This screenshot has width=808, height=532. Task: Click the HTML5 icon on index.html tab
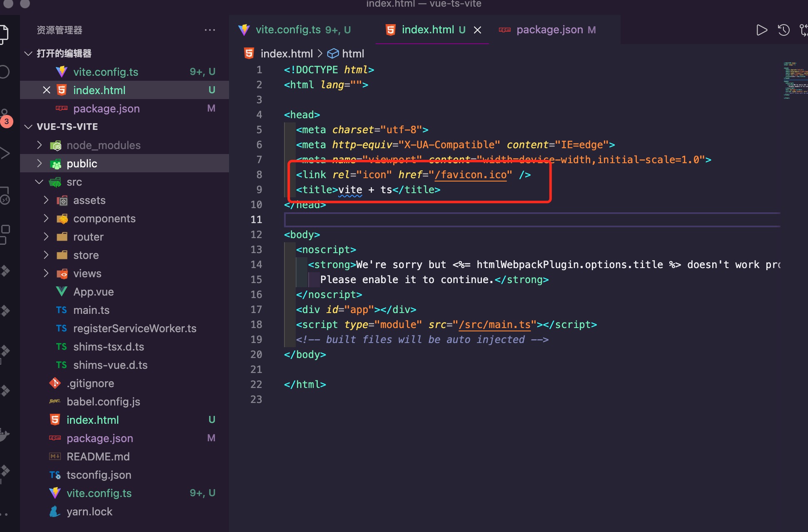coord(390,30)
